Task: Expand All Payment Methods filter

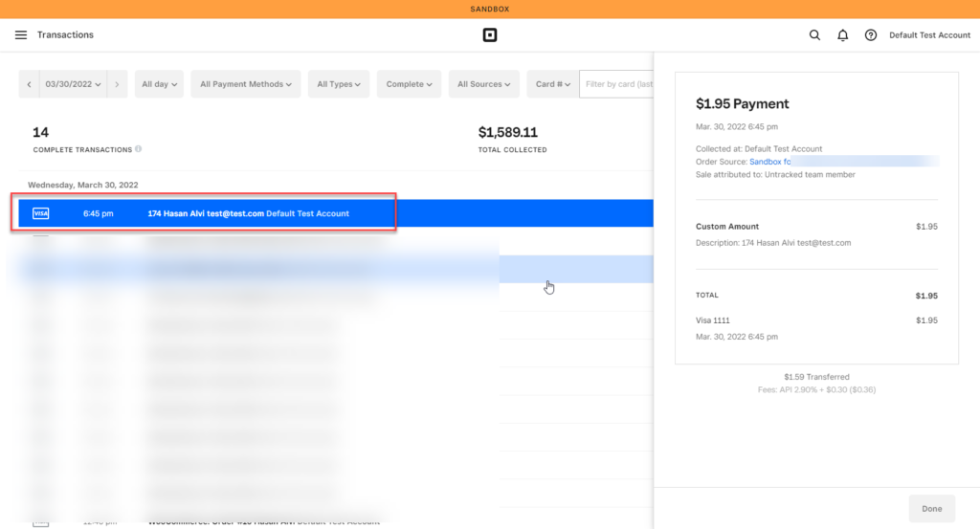Action: tap(246, 84)
